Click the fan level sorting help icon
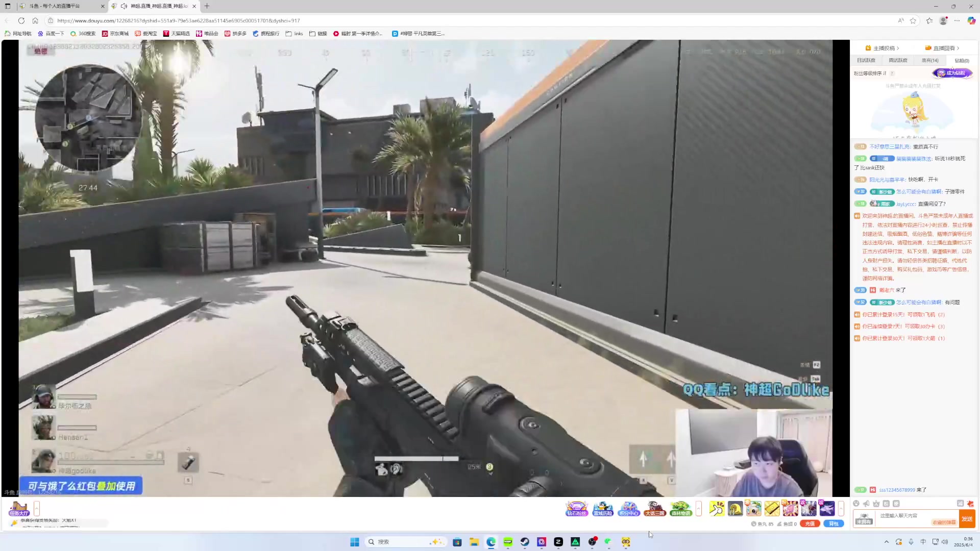This screenshot has width=980, height=551. 892,73
